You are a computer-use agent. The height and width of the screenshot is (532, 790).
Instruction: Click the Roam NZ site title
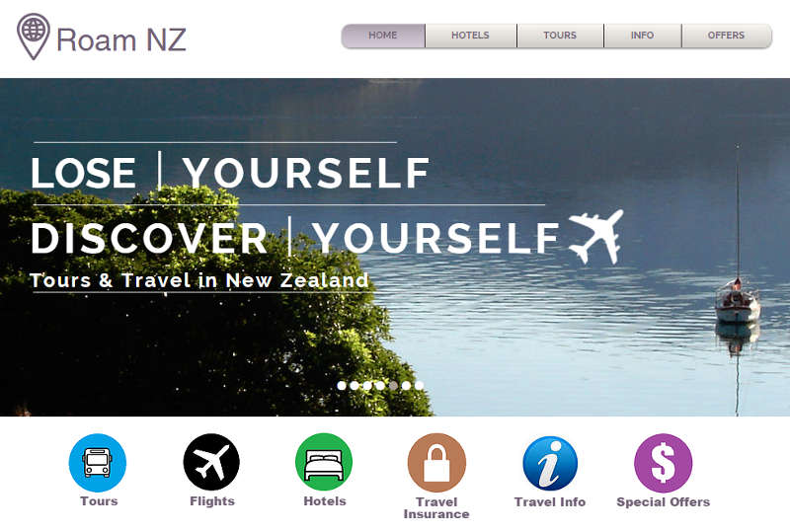121,39
